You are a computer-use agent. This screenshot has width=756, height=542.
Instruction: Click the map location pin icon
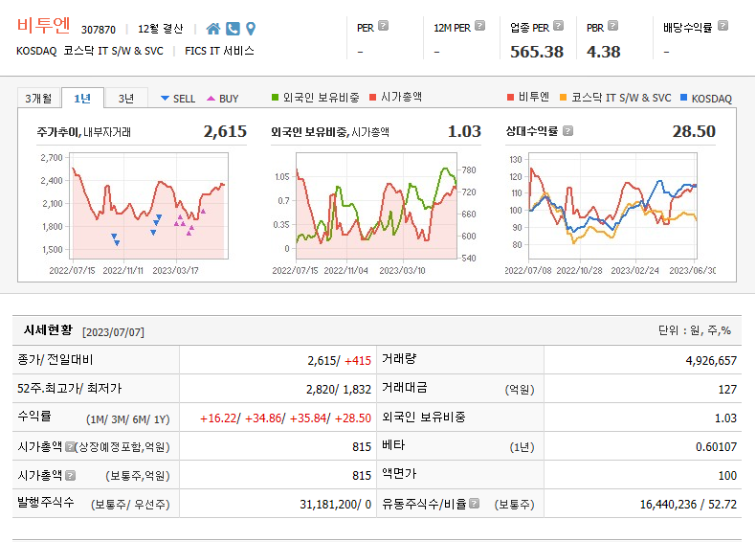(x=251, y=29)
